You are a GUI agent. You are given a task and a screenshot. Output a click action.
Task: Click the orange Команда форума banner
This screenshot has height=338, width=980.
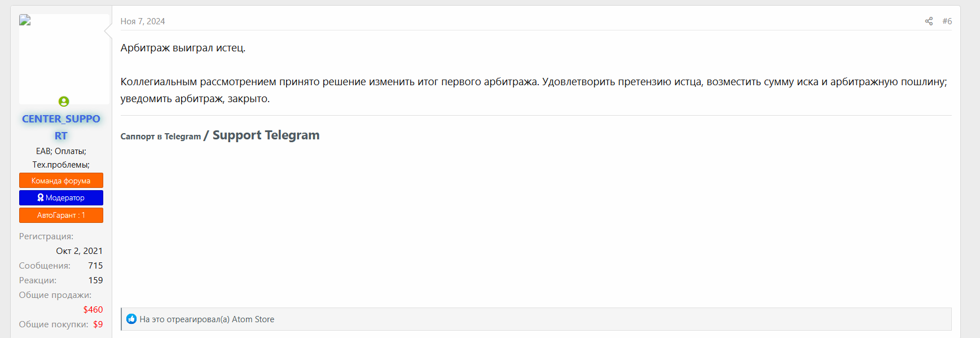coord(61,181)
